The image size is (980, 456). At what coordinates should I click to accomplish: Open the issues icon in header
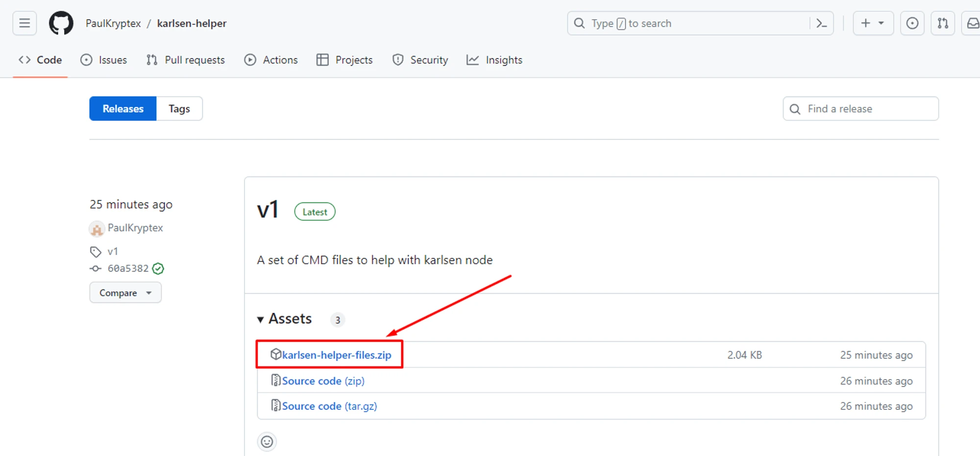coord(912,23)
